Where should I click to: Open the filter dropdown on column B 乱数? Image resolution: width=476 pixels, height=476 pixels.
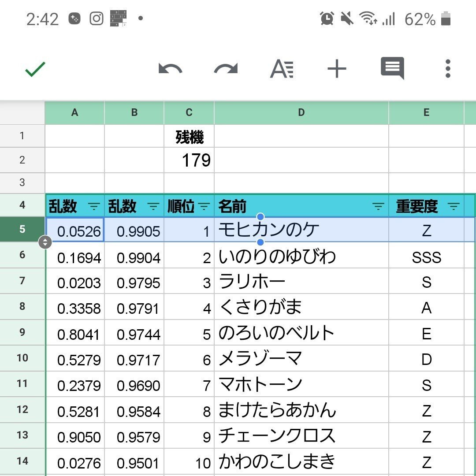(x=153, y=206)
